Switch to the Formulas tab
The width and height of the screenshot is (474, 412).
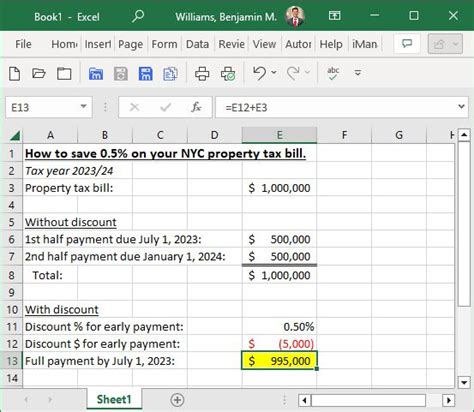[x=164, y=44]
